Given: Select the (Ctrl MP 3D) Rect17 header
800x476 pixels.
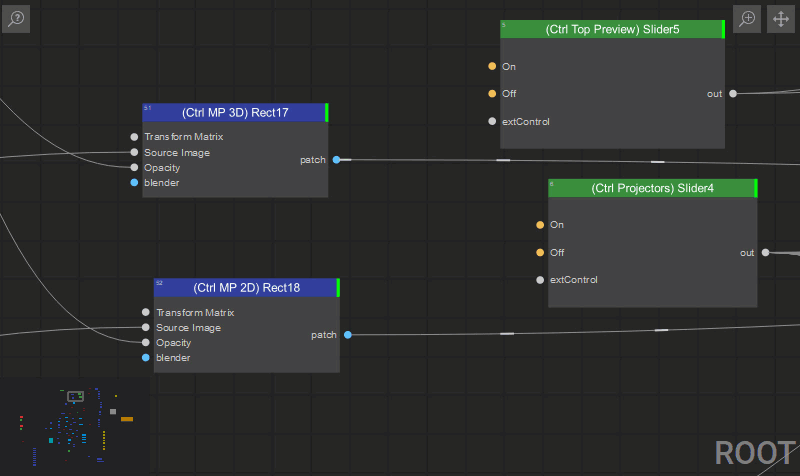Looking at the screenshot, I should point(235,112).
